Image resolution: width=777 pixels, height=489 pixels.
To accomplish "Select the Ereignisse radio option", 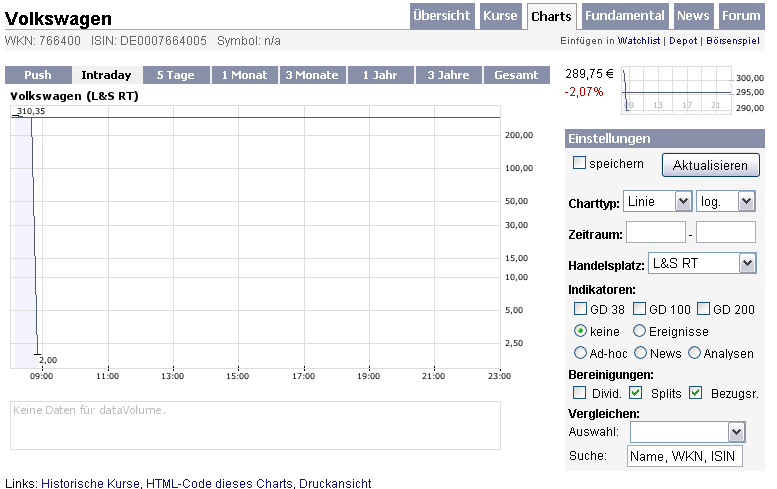I will [x=640, y=330].
